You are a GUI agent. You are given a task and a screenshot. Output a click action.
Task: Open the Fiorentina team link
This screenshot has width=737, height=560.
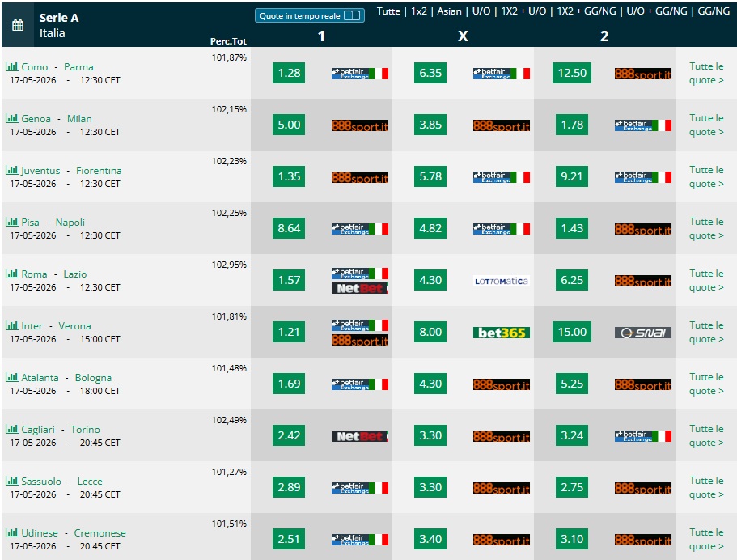pos(99,170)
